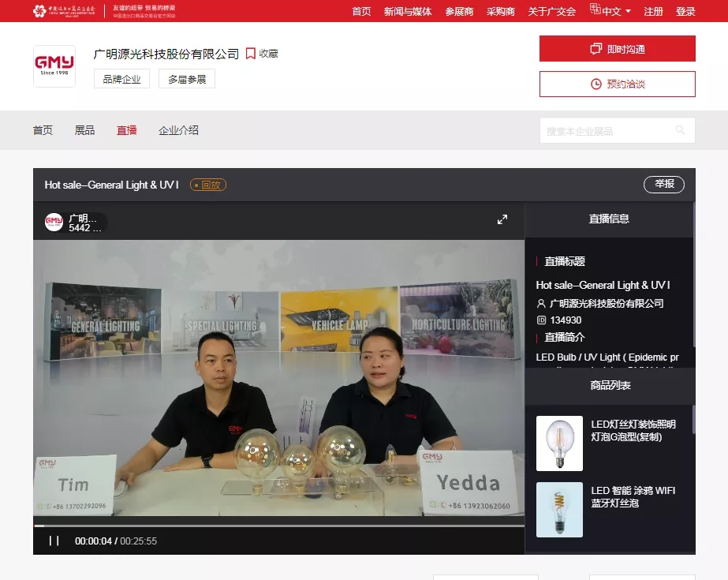
Task: Click the 品牌企业 tag
Action: click(121, 79)
